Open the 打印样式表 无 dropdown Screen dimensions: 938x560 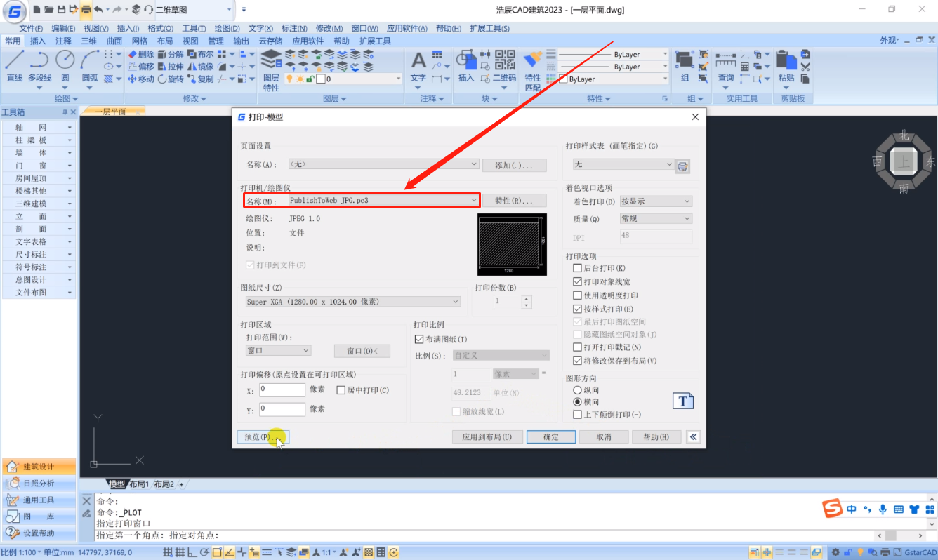point(623,164)
